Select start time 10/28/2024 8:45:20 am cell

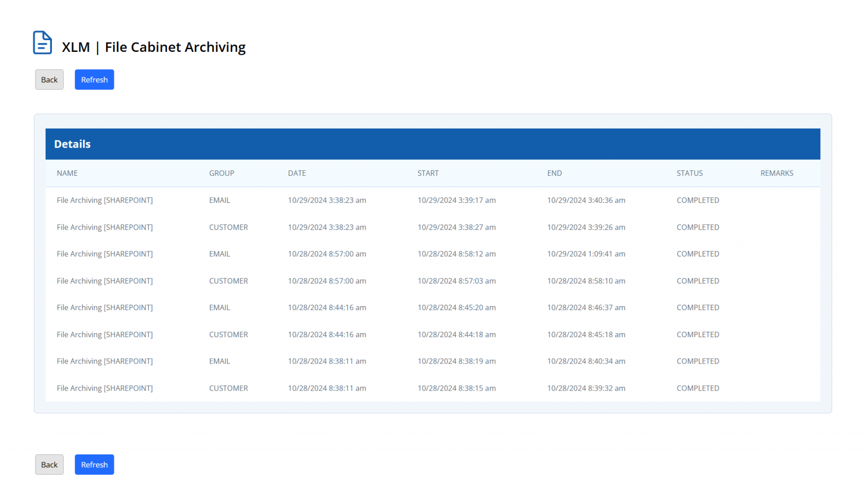(x=456, y=308)
